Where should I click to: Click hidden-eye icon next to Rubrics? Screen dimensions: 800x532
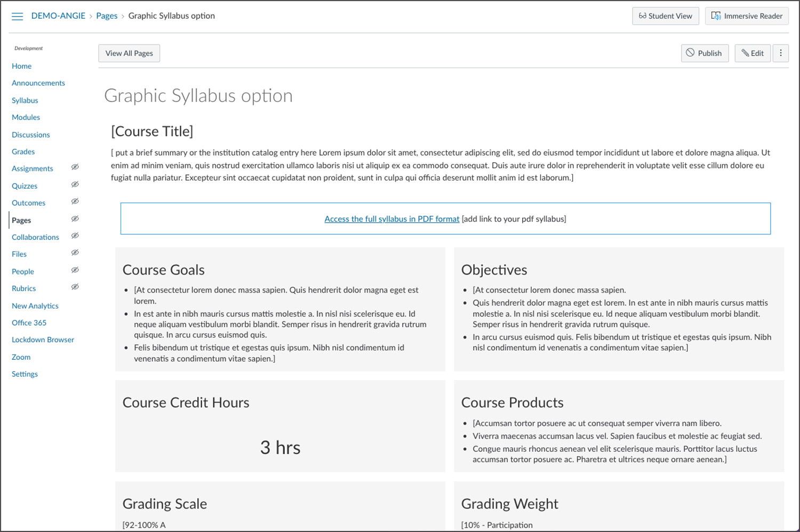(x=75, y=287)
